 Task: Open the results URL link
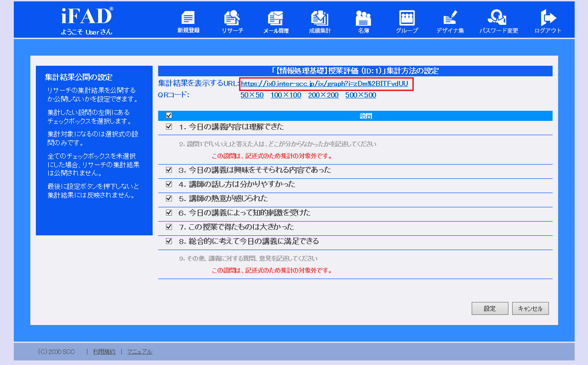[x=325, y=84]
